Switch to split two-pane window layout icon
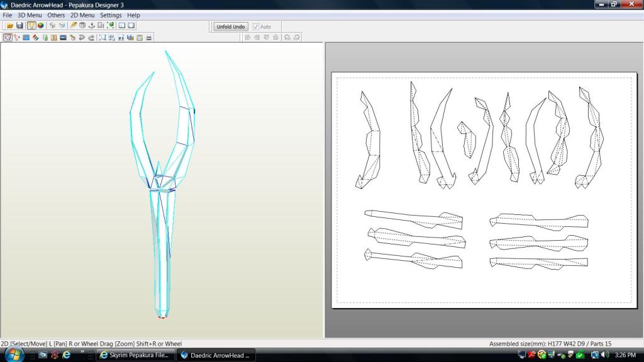The height and width of the screenshot is (362, 644). point(122,25)
